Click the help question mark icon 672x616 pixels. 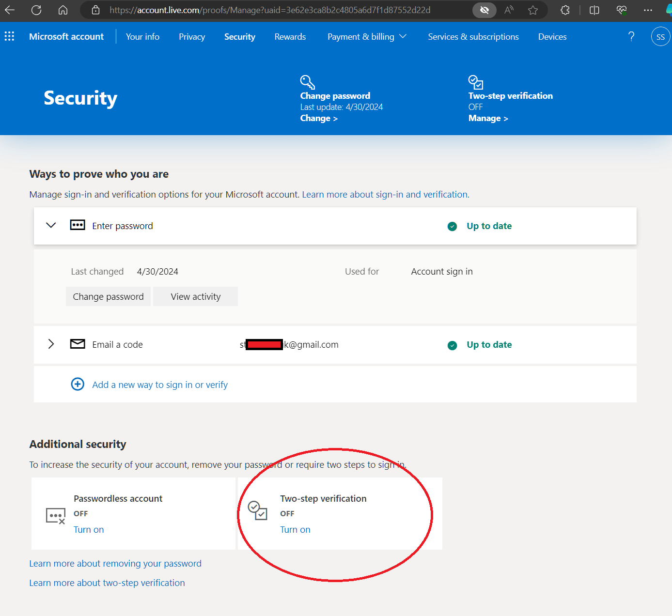tap(631, 36)
